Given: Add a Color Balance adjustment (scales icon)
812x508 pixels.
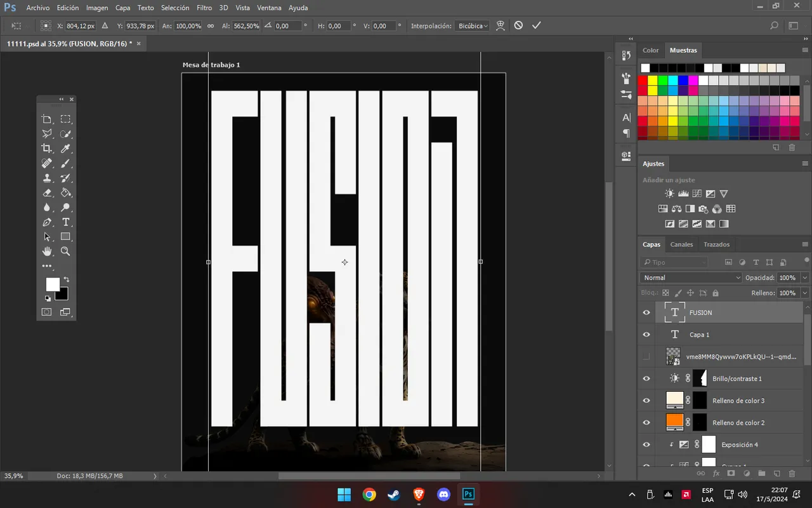Looking at the screenshot, I should tap(676, 209).
